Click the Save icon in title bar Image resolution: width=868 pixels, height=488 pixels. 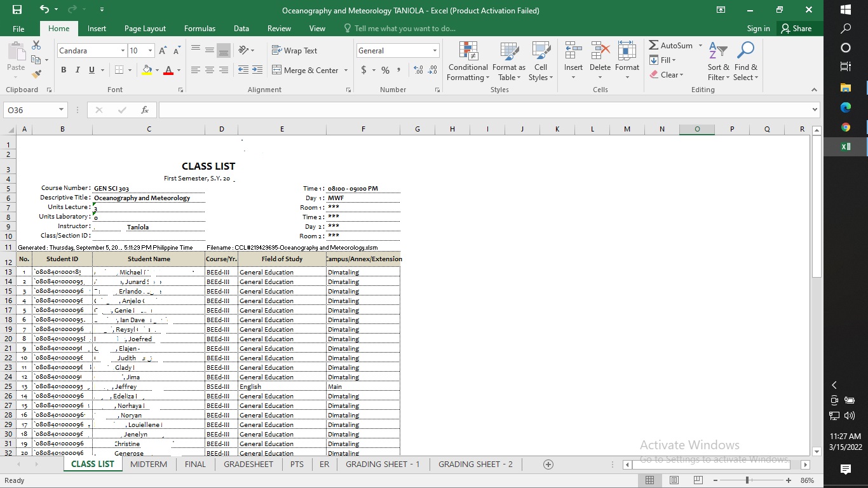point(17,10)
